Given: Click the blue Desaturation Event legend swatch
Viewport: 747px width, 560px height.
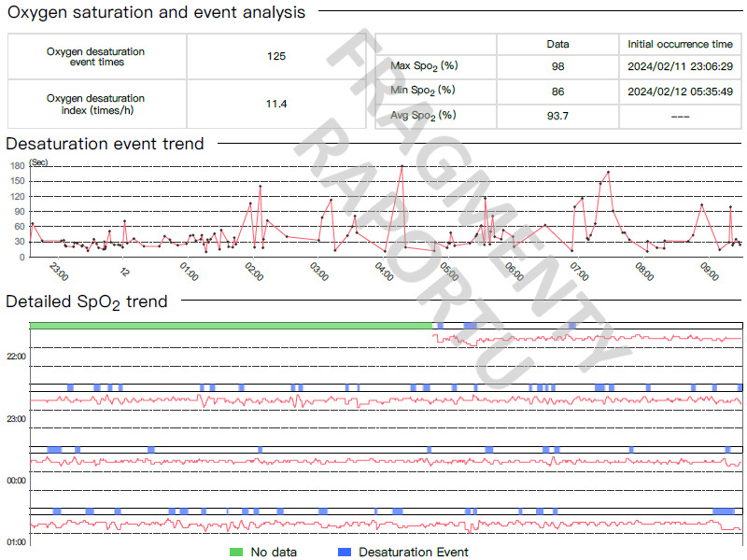Looking at the screenshot, I should click(x=343, y=552).
